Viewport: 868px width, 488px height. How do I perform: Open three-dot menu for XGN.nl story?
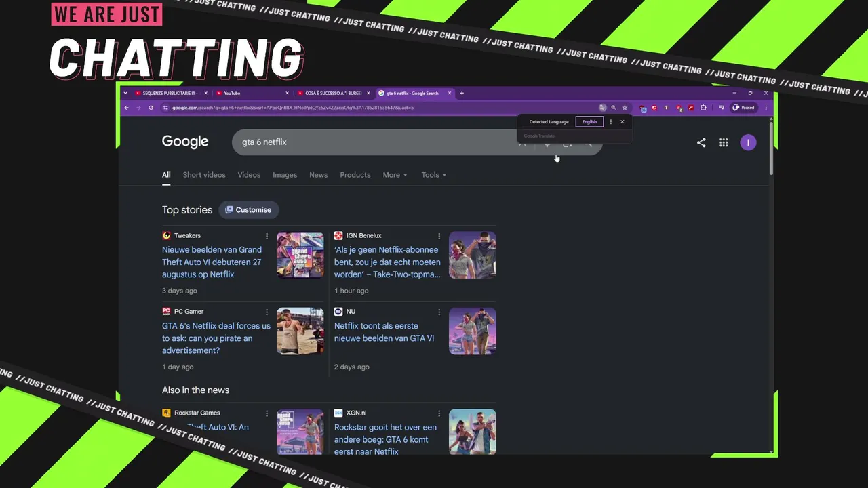(439, 413)
